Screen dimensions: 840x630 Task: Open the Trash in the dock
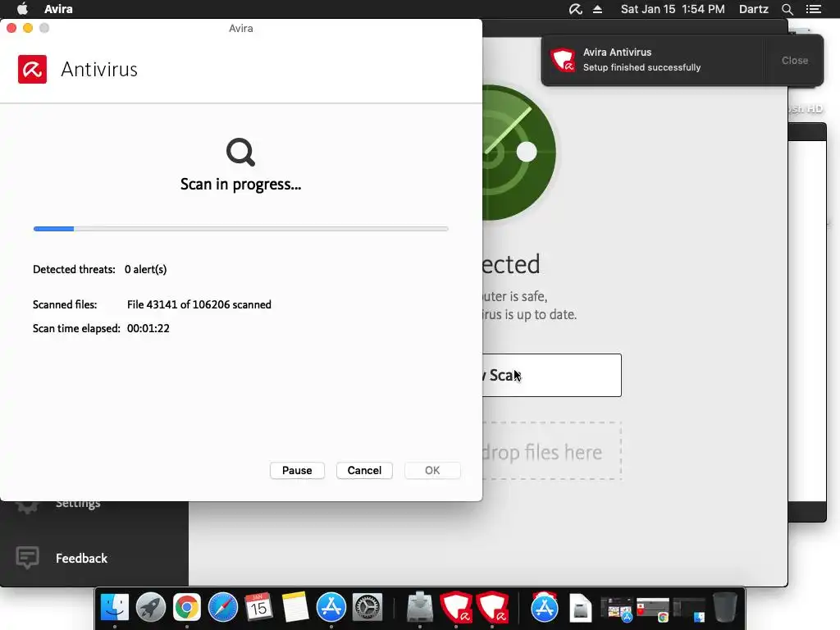pos(725,608)
